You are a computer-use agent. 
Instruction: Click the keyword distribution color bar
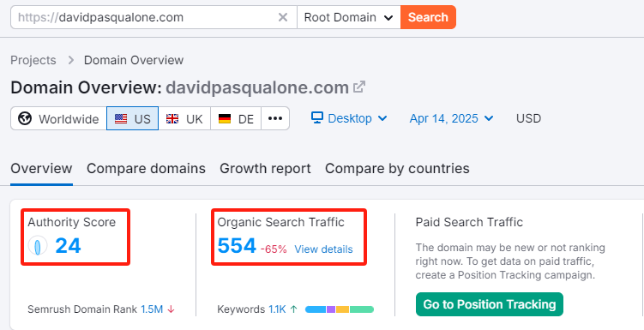(x=340, y=309)
